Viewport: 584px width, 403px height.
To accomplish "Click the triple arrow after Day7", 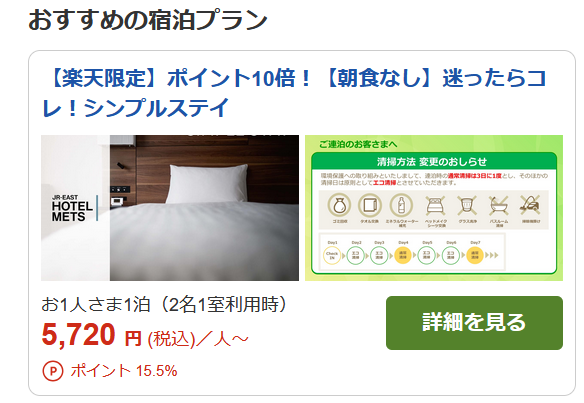I will pos(491,256).
